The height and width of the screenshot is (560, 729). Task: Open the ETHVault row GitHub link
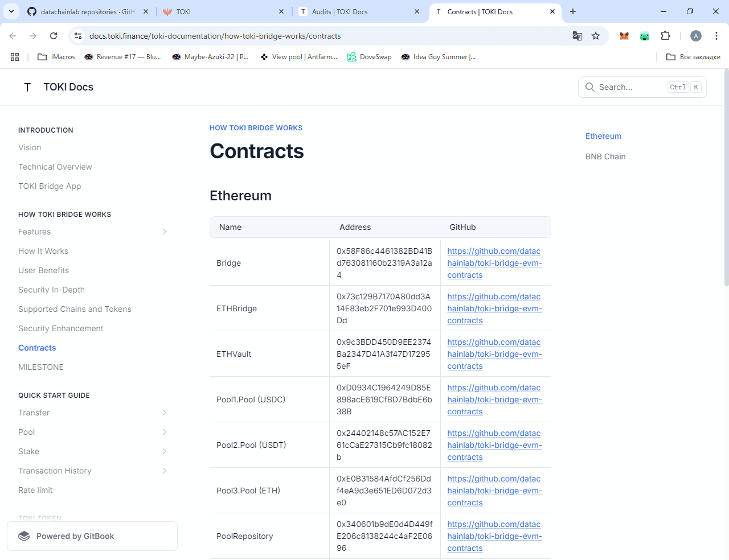(x=494, y=354)
